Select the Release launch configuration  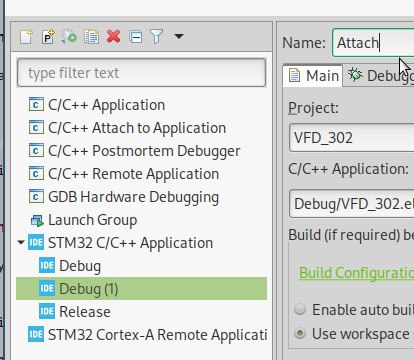(x=85, y=312)
